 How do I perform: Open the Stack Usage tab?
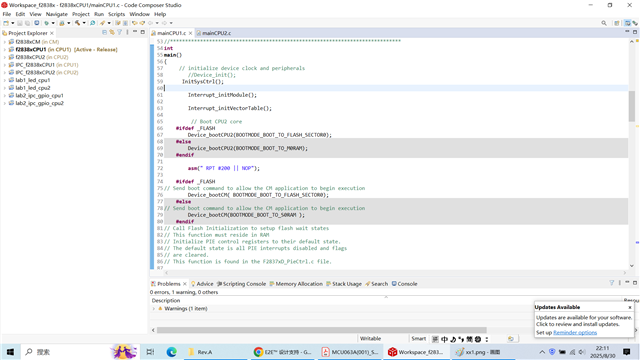(344, 284)
